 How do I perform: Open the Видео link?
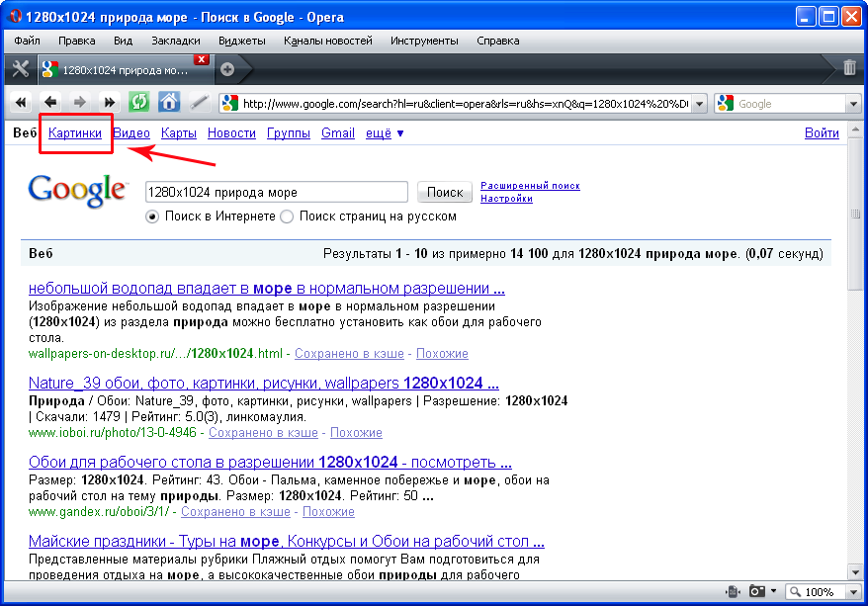pos(131,133)
